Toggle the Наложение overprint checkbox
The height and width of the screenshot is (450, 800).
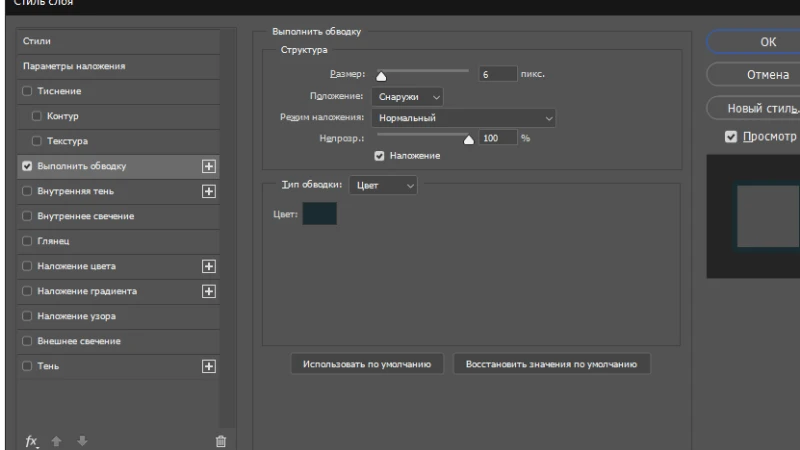coord(379,156)
